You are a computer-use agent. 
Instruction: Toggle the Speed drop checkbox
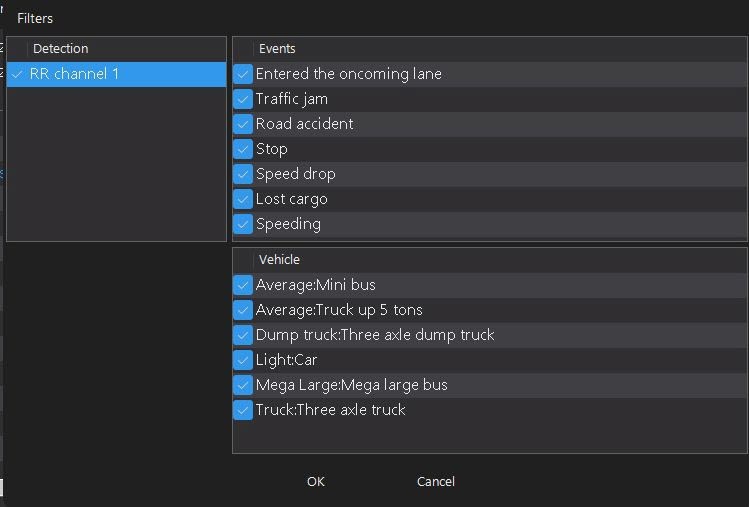pyautogui.click(x=243, y=174)
